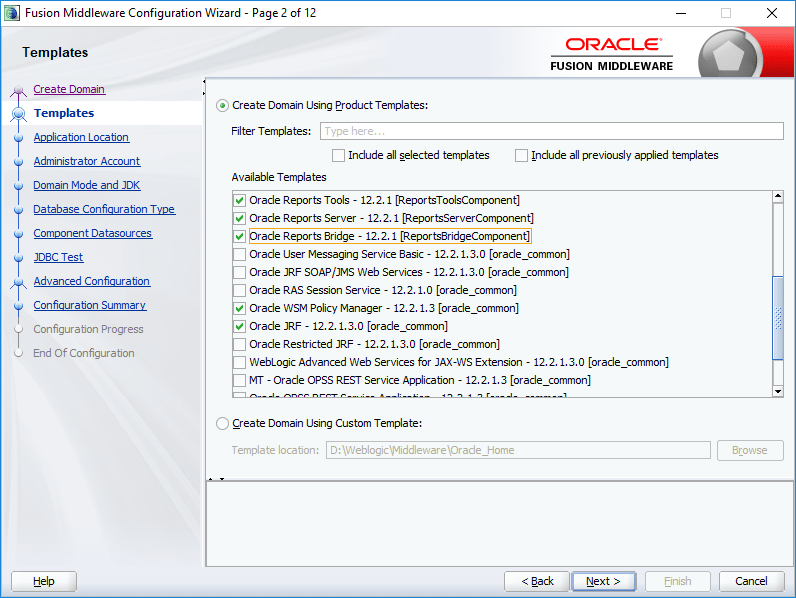Check Oracle Restricted JRF template
The image size is (796, 598).
240,345
